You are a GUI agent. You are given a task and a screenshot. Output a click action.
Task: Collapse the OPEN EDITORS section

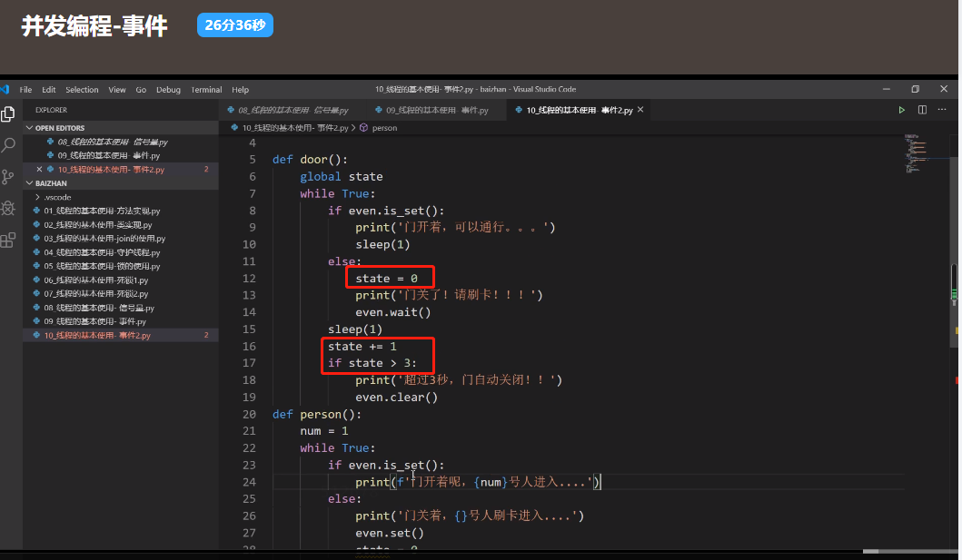pos(121,127)
